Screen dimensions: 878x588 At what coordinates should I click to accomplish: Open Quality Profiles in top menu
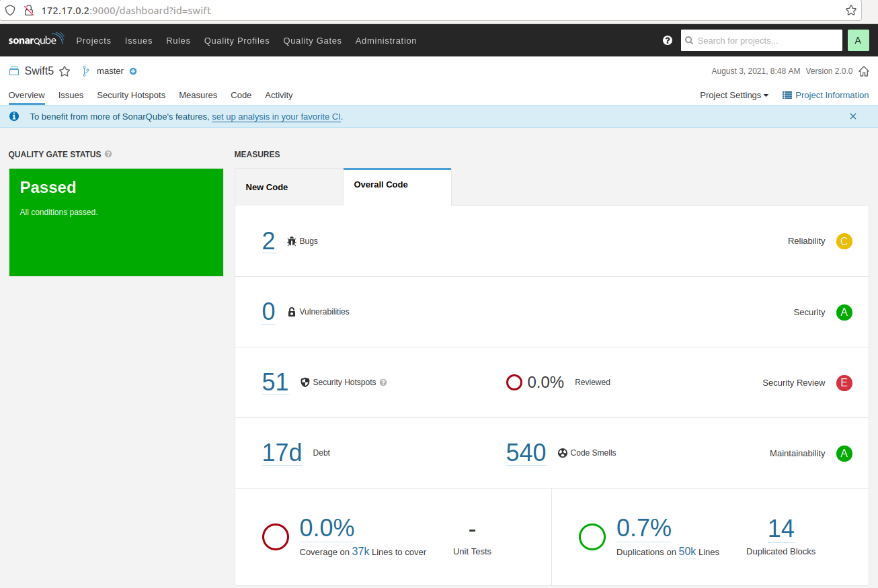coord(237,40)
